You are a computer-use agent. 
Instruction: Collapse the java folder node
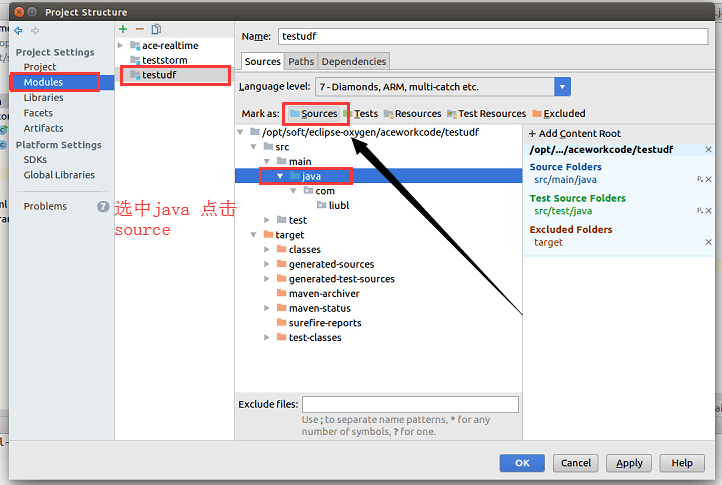click(x=280, y=176)
